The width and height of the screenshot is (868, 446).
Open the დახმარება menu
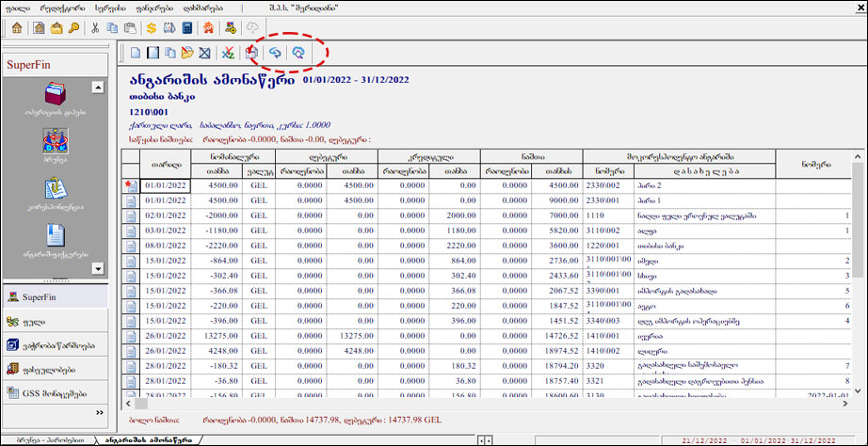(203, 8)
